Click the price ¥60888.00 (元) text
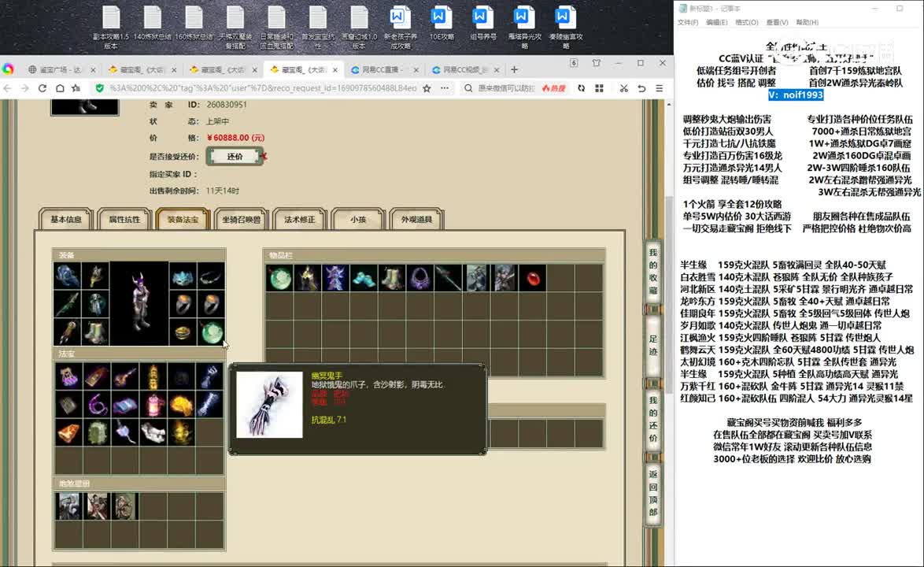The width and height of the screenshot is (924, 567). tap(235, 137)
